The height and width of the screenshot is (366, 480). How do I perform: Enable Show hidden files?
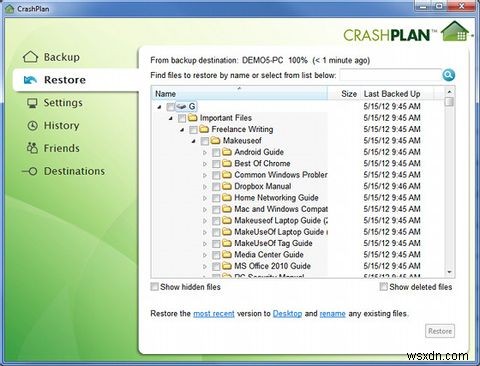tap(154, 287)
